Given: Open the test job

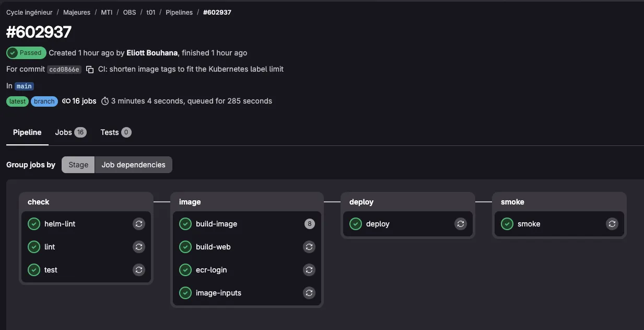Looking at the screenshot, I should (51, 270).
